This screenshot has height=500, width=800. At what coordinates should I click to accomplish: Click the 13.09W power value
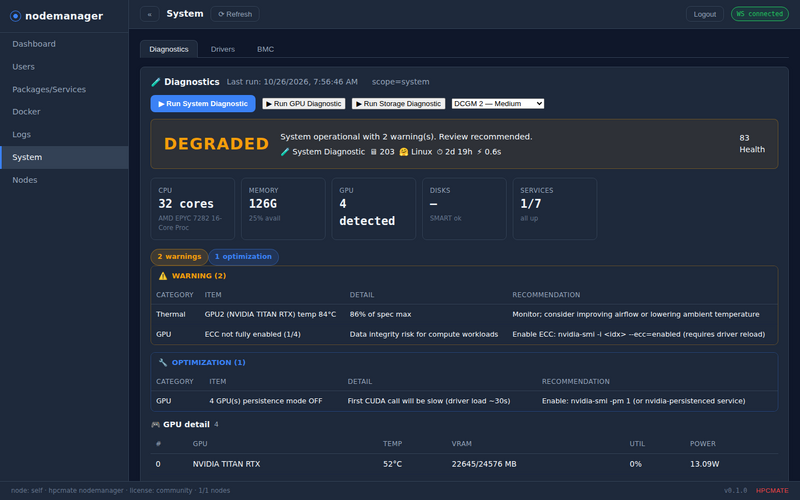point(705,464)
